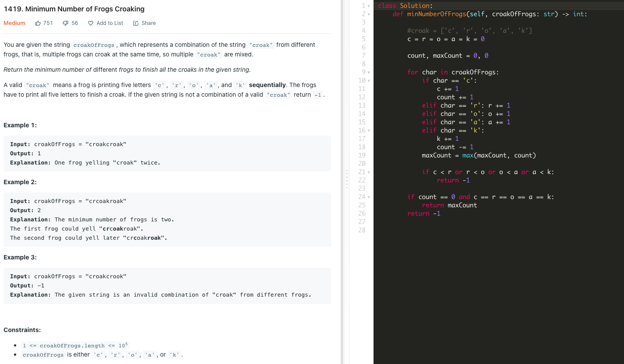
Task: Click the "elif char == 'a': a += 1" line
Action: 466,122
